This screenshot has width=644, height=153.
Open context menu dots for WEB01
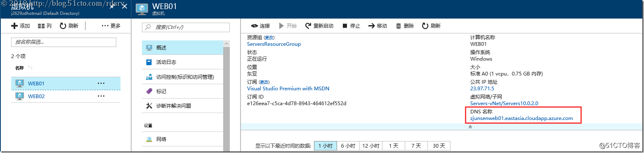click(101, 83)
